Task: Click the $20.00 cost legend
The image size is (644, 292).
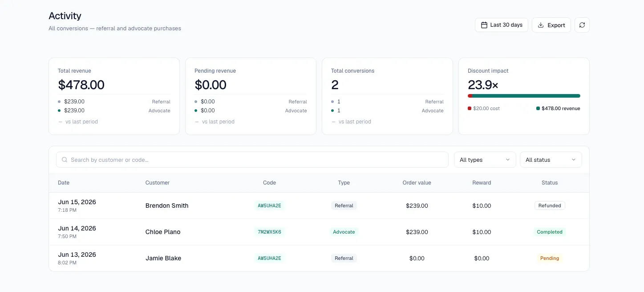Action: coord(484,108)
